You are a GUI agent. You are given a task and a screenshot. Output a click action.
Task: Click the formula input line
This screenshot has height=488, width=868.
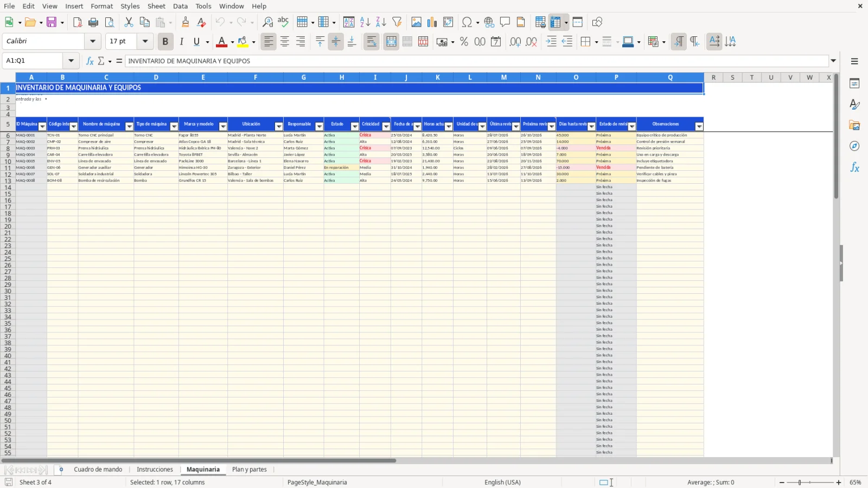pos(476,61)
